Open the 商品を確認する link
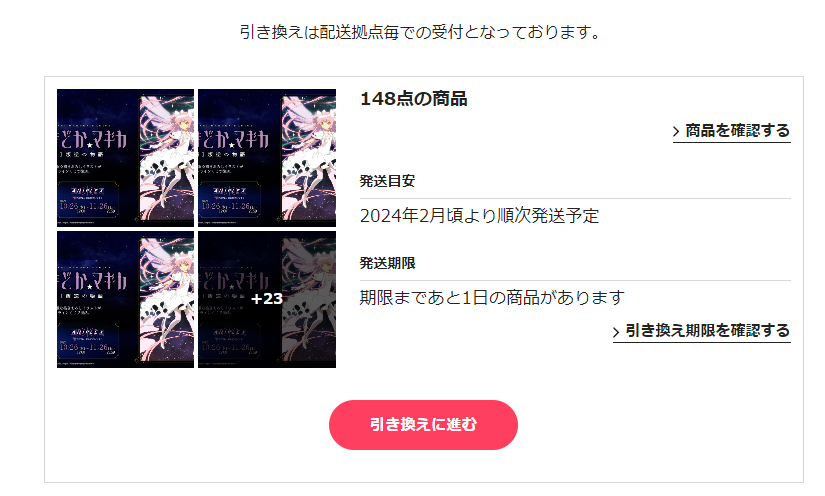This screenshot has width=825, height=496. point(732,130)
